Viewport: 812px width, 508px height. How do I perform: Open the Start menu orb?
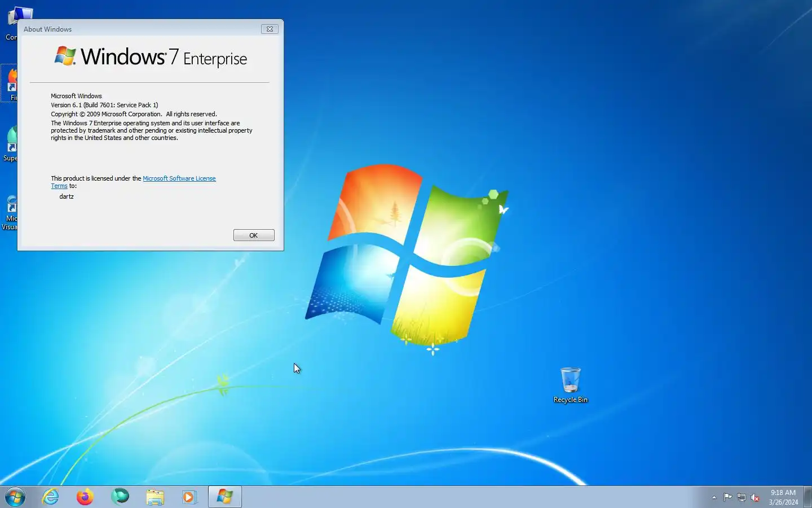[x=15, y=497]
